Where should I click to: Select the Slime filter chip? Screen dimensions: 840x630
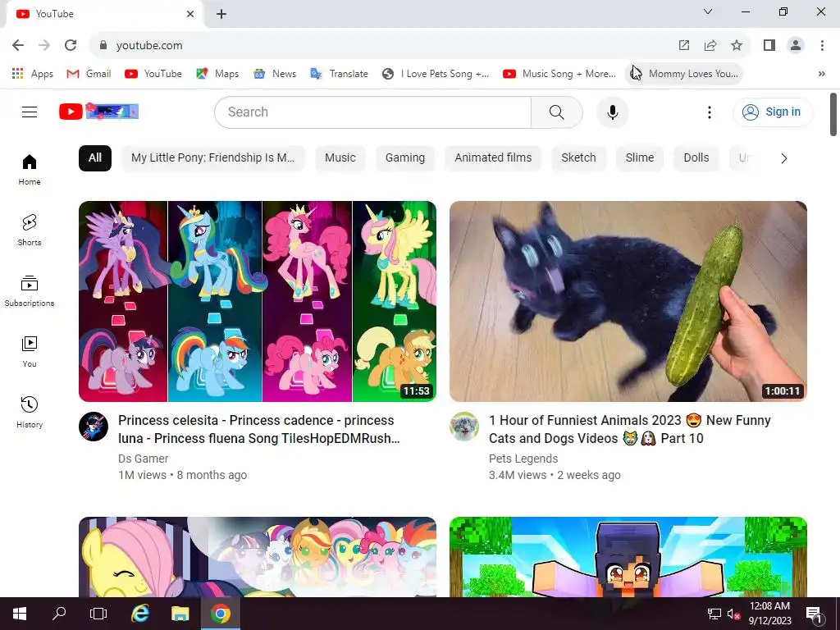[640, 158]
